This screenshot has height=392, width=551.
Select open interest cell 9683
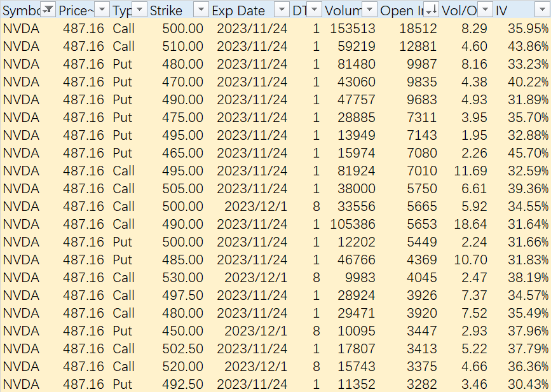coord(422,100)
